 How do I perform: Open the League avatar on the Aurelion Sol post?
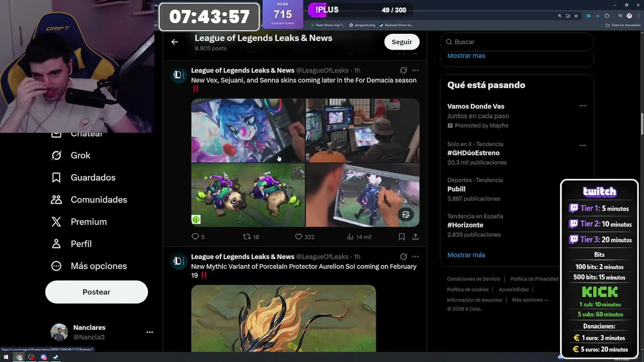tap(178, 261)
